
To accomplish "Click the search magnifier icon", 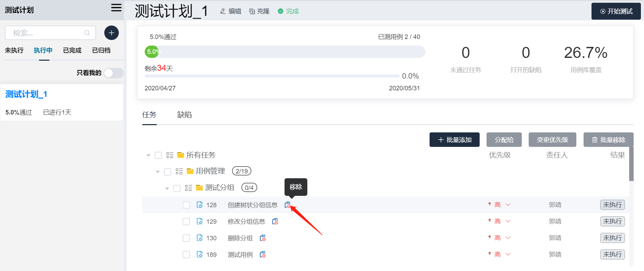I will [87, 33].
